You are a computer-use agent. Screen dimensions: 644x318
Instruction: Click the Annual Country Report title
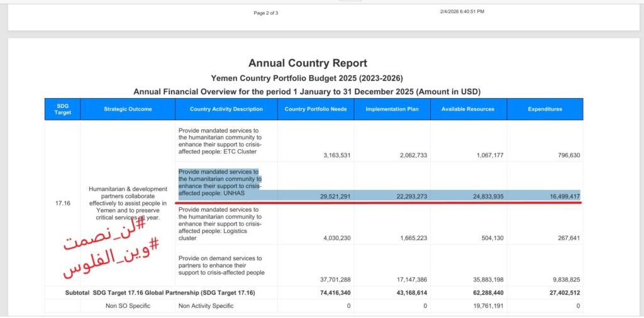(x=308, y=63)
